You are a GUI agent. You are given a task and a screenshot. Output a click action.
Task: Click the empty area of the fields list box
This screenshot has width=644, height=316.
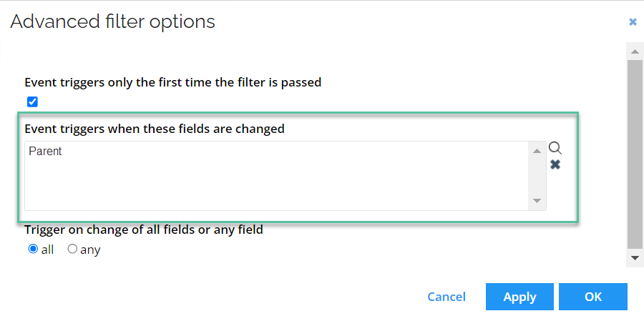[x=276, y=184]
